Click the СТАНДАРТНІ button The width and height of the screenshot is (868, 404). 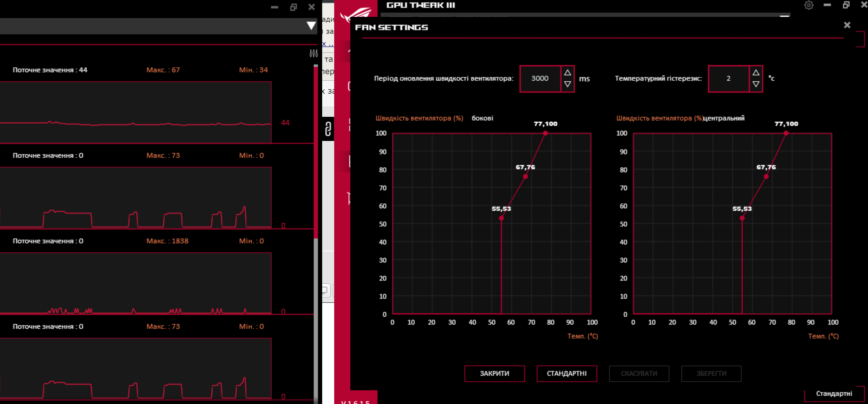click(x=567, y=374)
